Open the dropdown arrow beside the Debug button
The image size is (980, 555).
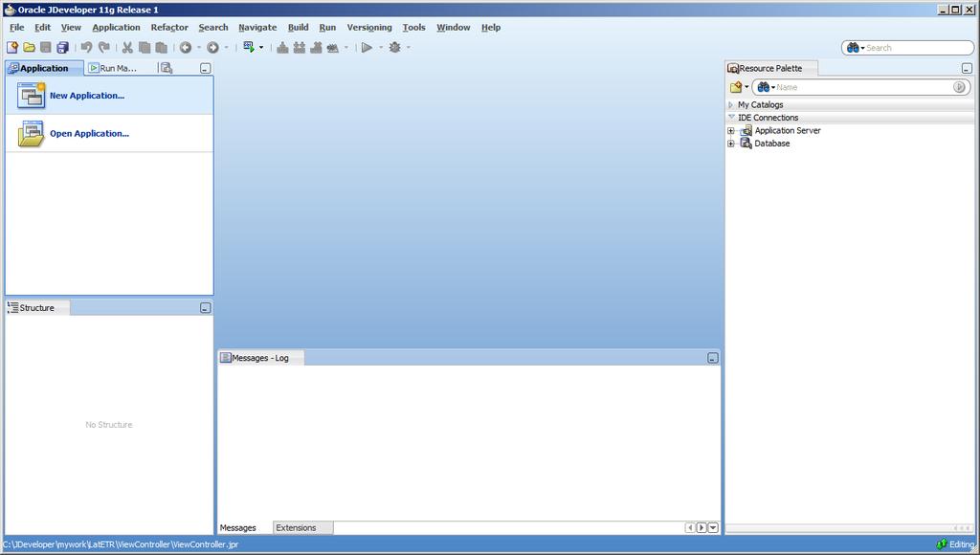pyautogui.click(x=408, y=48)
